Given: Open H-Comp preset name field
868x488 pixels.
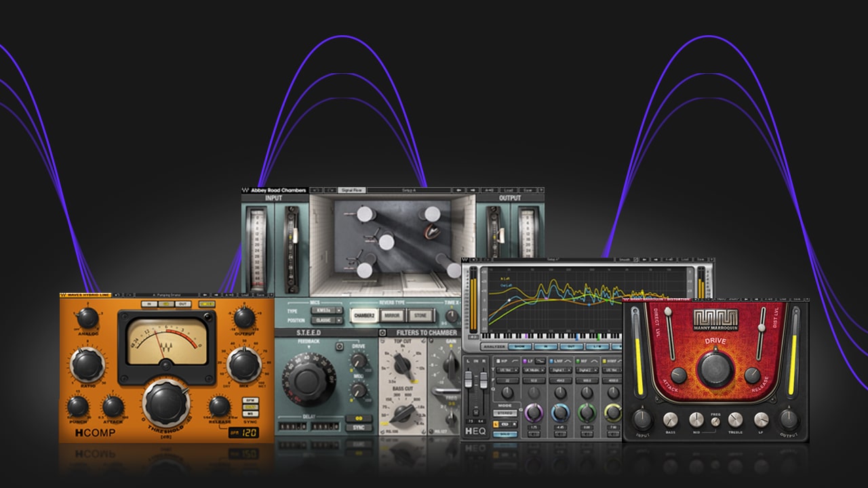Looking at the screenshot, I should pos(167,295).
